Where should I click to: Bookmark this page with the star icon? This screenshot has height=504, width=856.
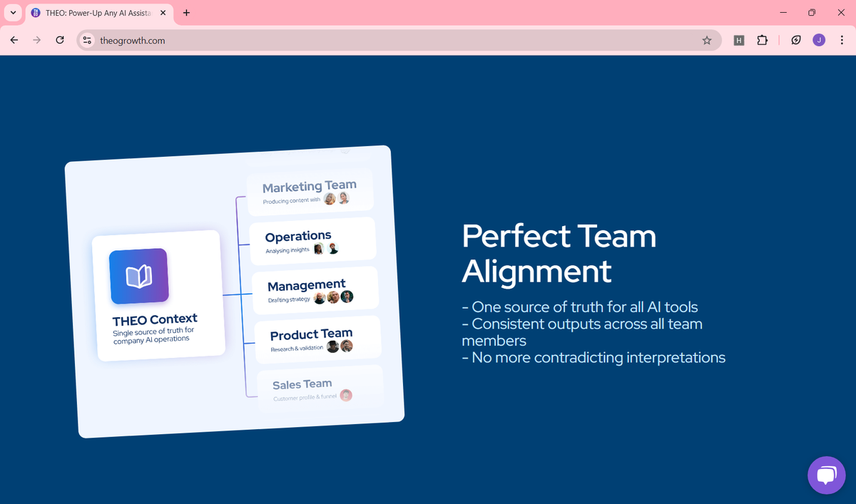pyautogui.click(x=707, y=41)
